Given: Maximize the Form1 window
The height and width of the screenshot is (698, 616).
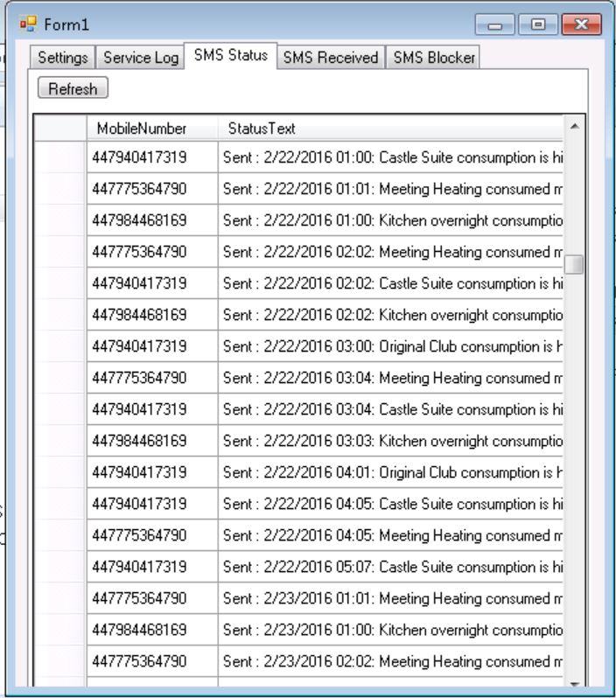Looking at the screenshot, I should (534, 24).
